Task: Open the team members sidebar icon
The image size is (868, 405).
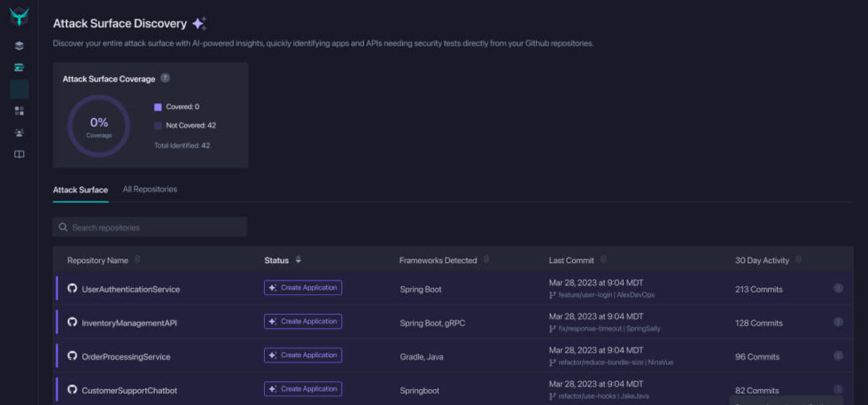Action: (x=19, y=133)
